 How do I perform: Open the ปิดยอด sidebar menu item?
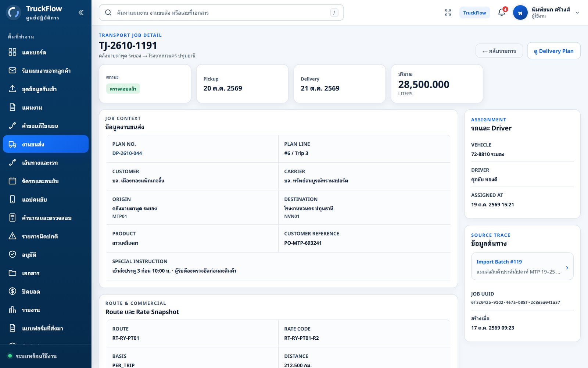tap(46, 291)
